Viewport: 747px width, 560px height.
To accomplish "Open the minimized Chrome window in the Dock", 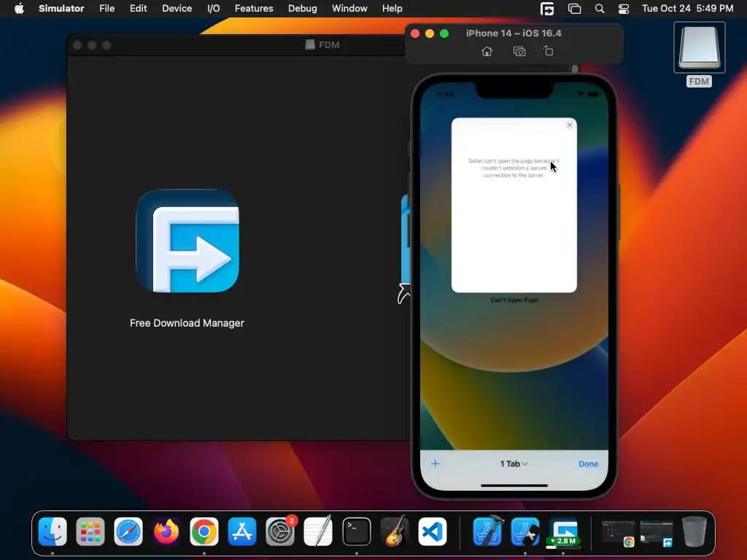I will tap(619, 532).
